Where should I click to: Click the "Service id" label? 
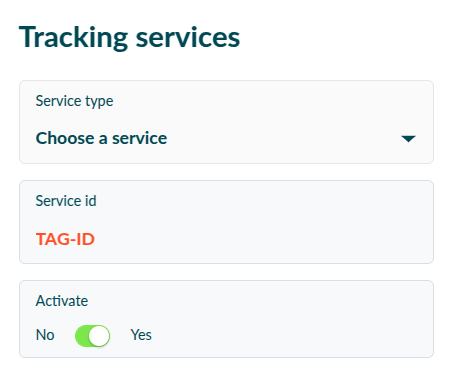[x=66, y=201]
